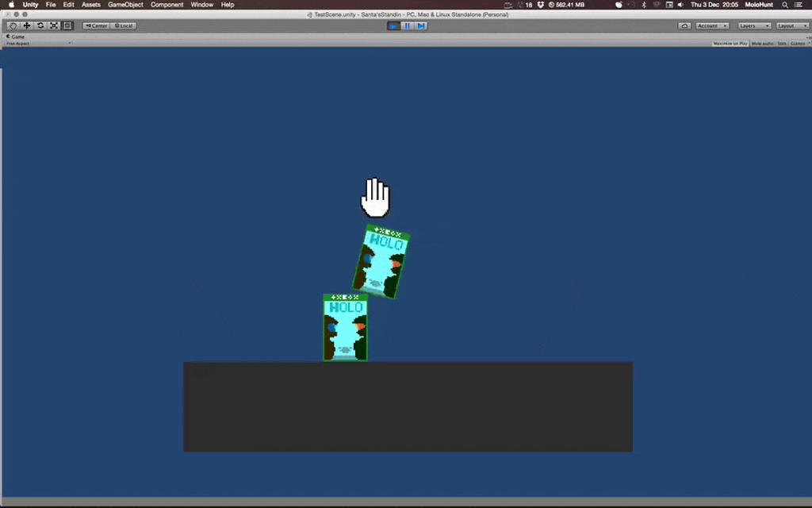Open the Unity cloud services panel
The image size is (812, 508).
tap(684, 25)
